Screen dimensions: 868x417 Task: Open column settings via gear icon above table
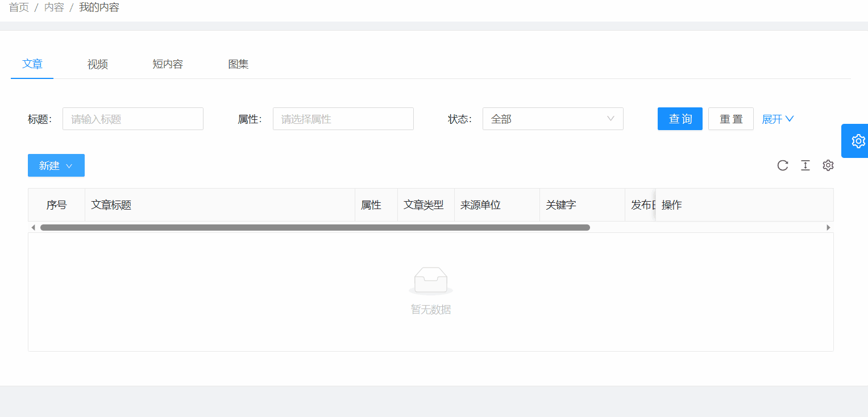click(x=828, y=165)
